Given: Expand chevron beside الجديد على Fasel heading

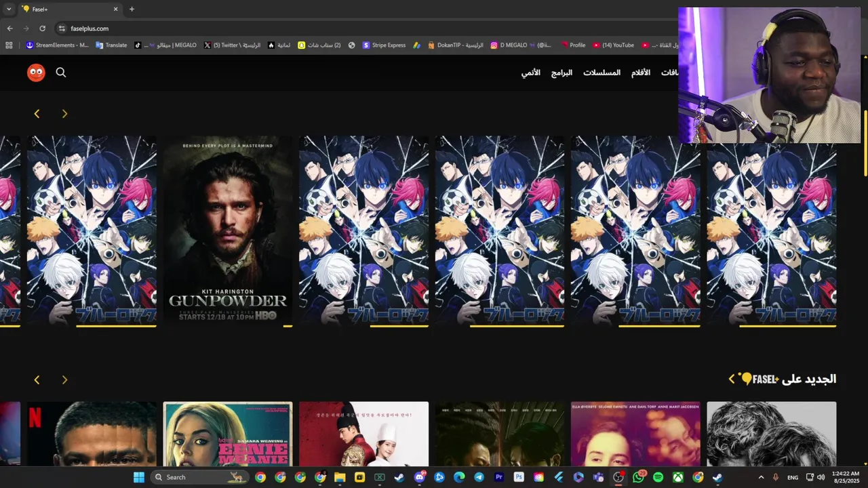Looking at the screenshot, I should [731, 379].
